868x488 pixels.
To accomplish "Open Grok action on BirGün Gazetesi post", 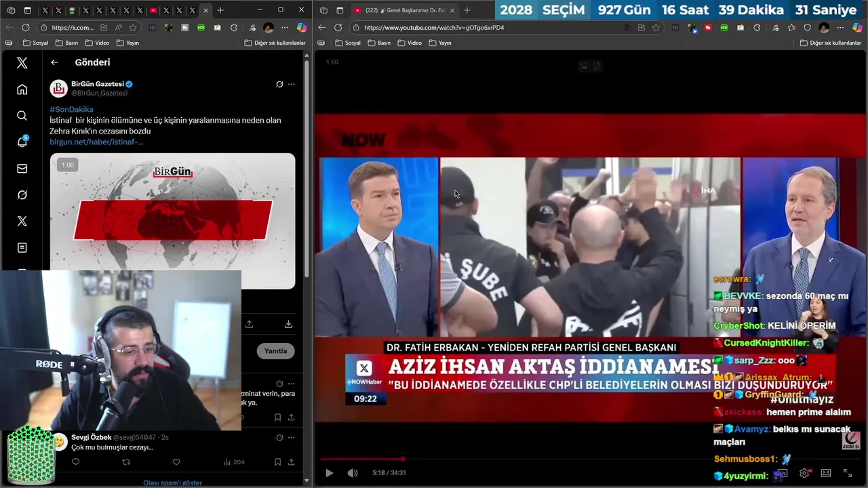I will (x=279, y=84).
